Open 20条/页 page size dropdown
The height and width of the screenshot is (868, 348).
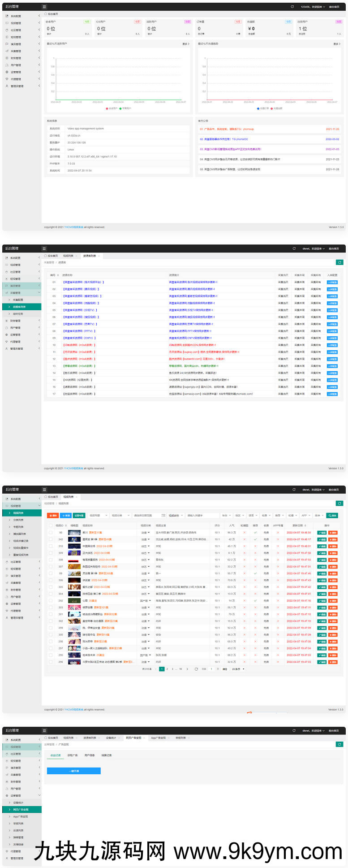point(238,669)
